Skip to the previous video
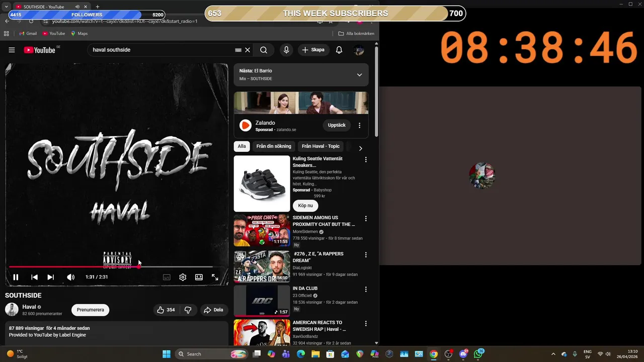The image size is (644, 362). coord(34,277)
